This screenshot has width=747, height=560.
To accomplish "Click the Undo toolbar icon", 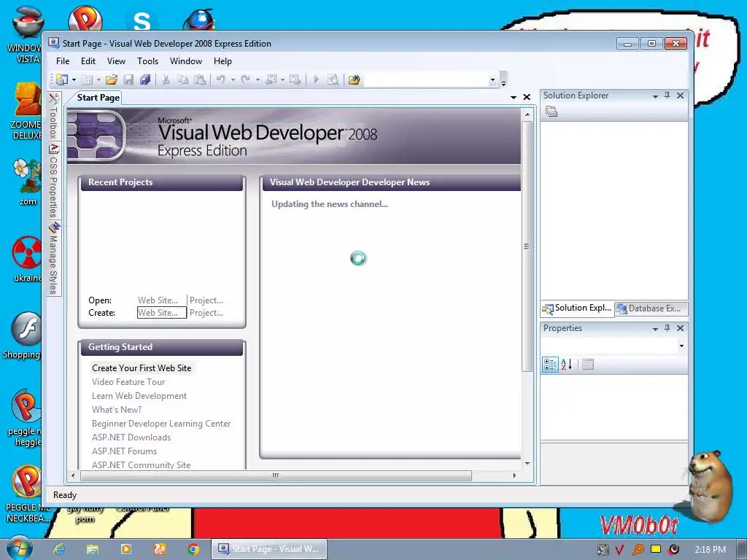I will [220, 79].
